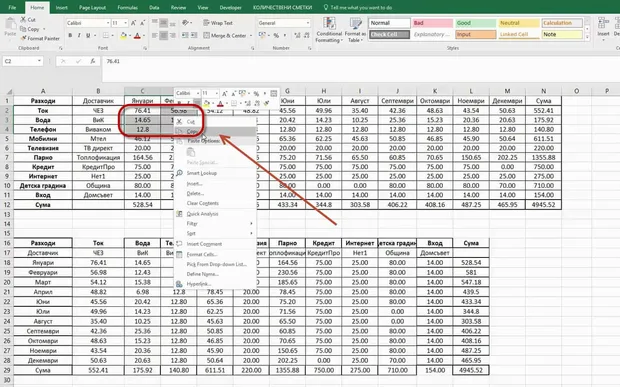Click the ribbon Fill Color bucket

[x=123, y=36]
